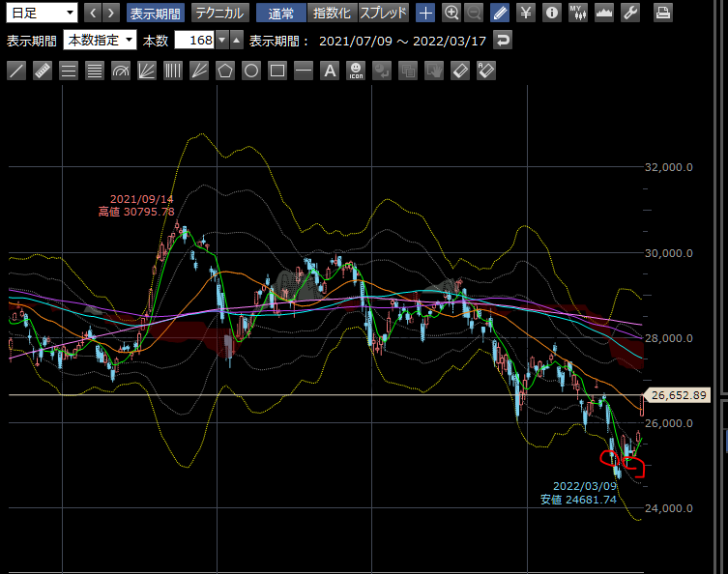Toggle the 指数化 indexed display mode
The image size is (728, 574).
click(332, 13)
